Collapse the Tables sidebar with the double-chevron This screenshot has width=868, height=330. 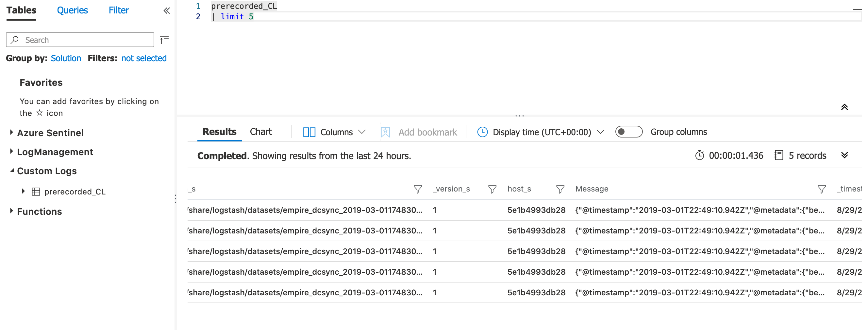pyautogui.click(x=166, y=10)
